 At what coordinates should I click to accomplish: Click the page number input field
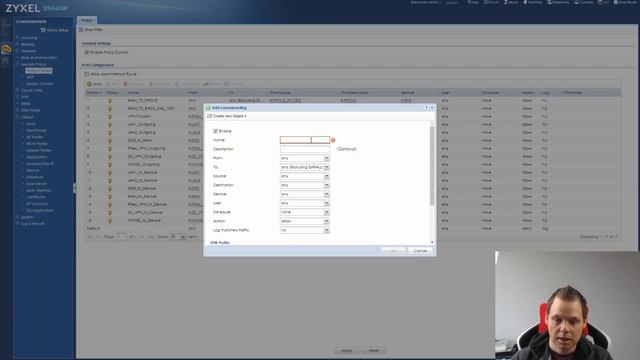click(121, 237)
